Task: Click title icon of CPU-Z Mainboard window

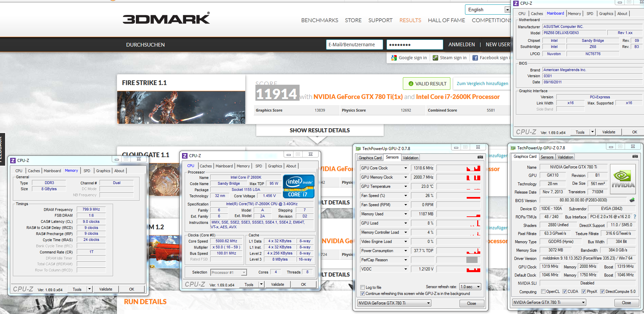Action: click(516, 3)
